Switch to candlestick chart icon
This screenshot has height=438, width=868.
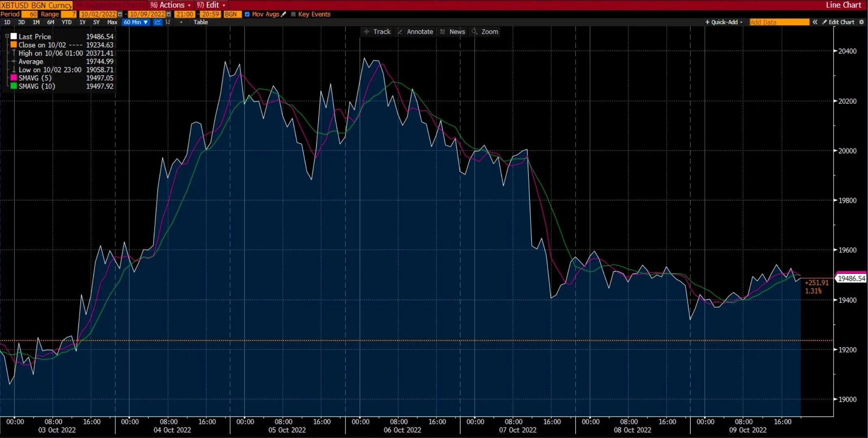tap(168, 22)
